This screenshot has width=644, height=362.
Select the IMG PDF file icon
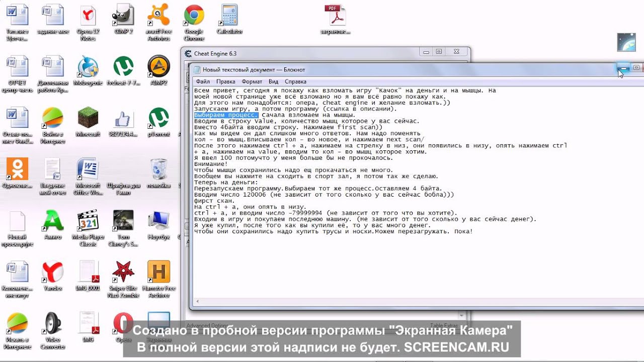88,327
